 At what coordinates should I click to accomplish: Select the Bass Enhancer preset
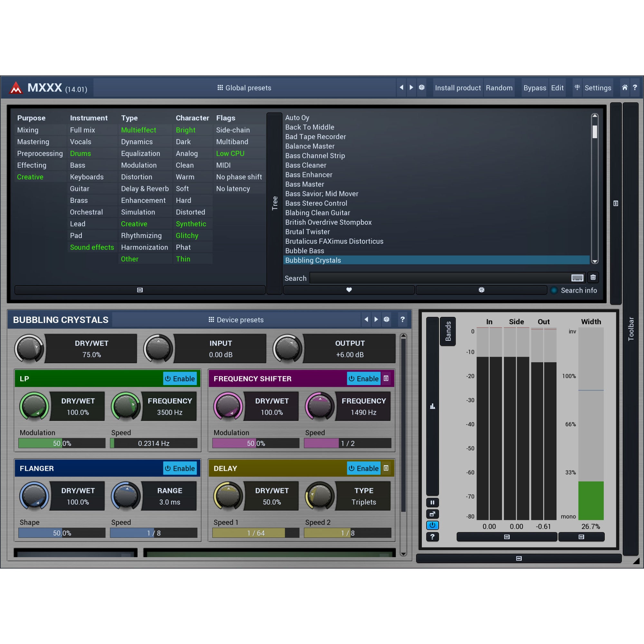(436, 175)
